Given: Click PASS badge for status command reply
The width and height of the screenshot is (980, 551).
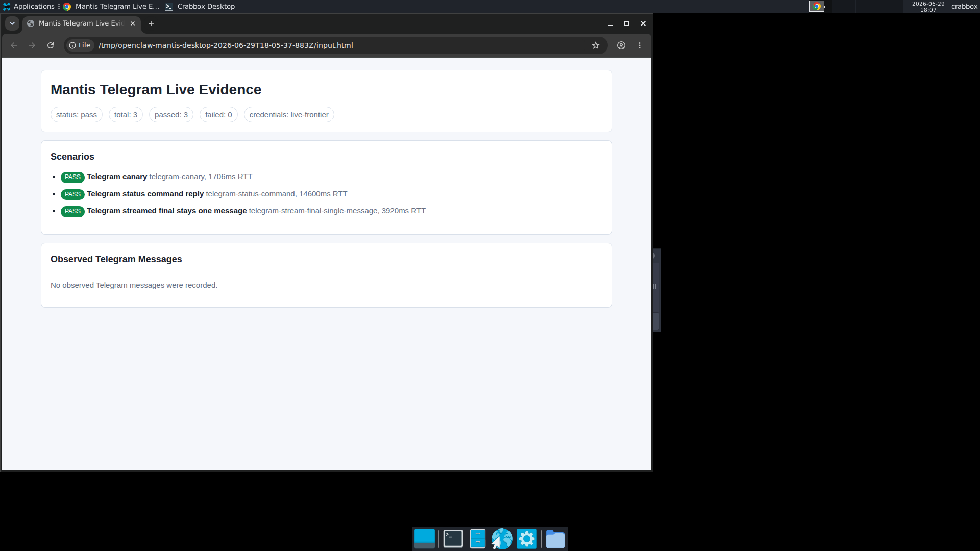Looking at the screenshot, I should [x=72, y=194].
